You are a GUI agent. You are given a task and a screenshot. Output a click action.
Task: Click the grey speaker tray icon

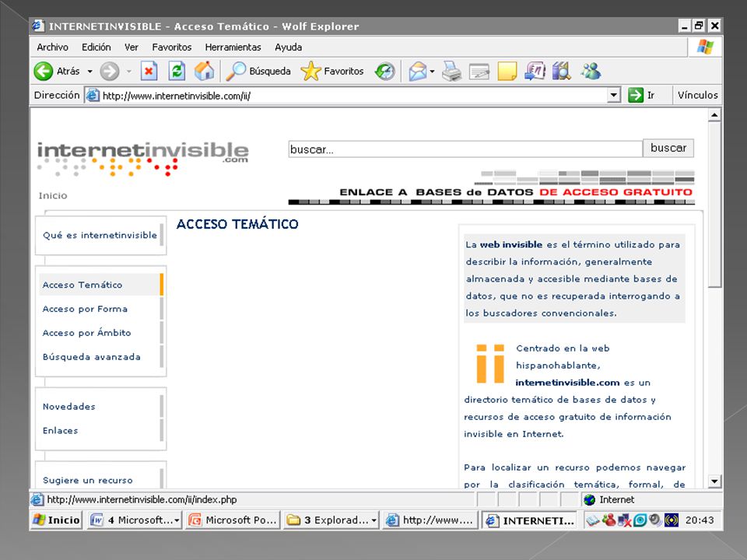point(655,520)
